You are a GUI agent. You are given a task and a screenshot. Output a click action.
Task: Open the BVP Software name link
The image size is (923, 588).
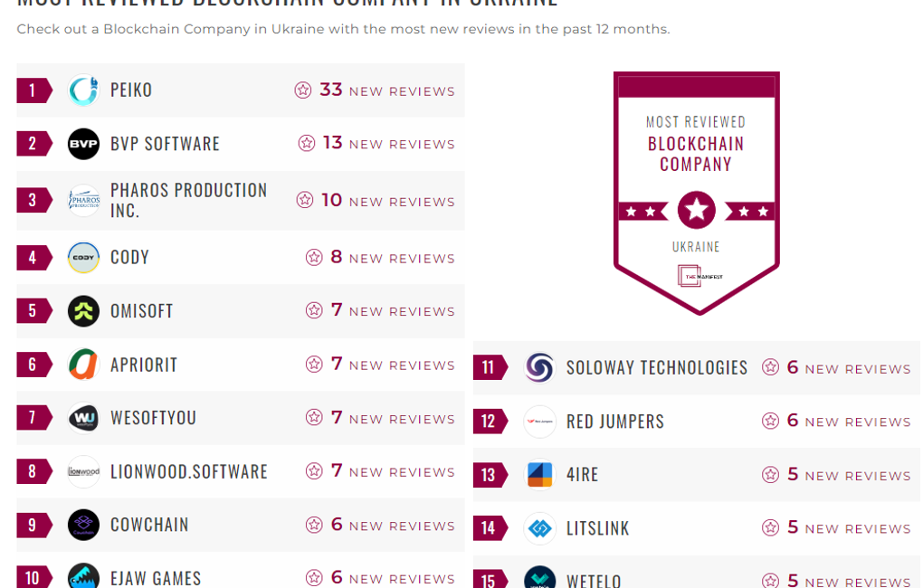(165, 144)
